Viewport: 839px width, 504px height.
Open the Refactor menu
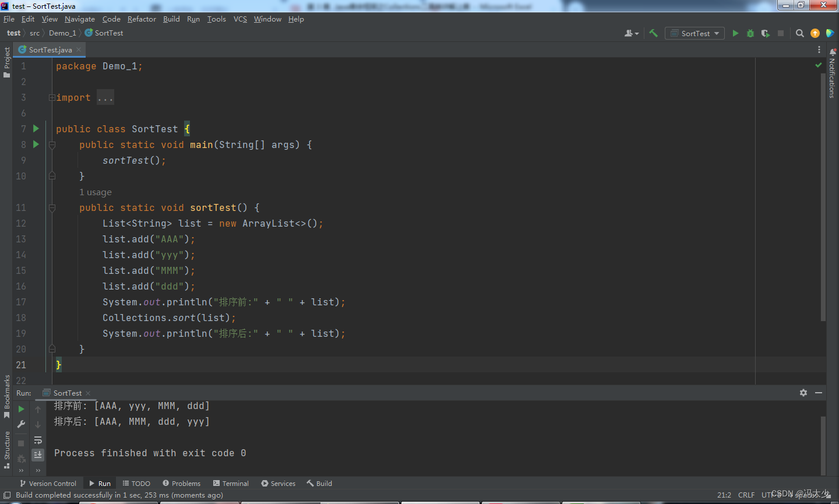point(142,19)
